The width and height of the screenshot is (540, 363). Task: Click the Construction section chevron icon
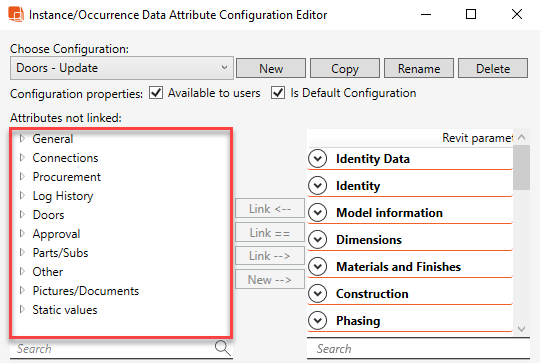(x=318, y=293)
